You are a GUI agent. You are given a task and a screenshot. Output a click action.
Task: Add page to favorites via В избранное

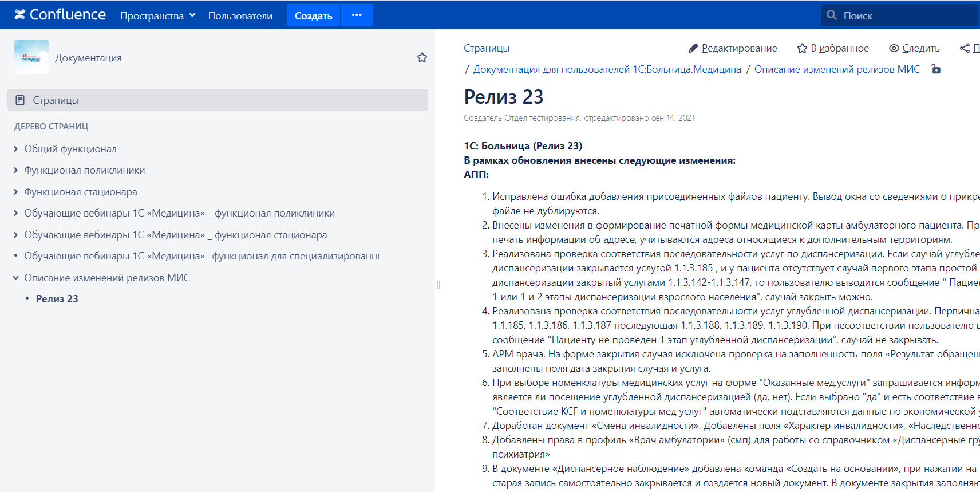click(833, 48)
